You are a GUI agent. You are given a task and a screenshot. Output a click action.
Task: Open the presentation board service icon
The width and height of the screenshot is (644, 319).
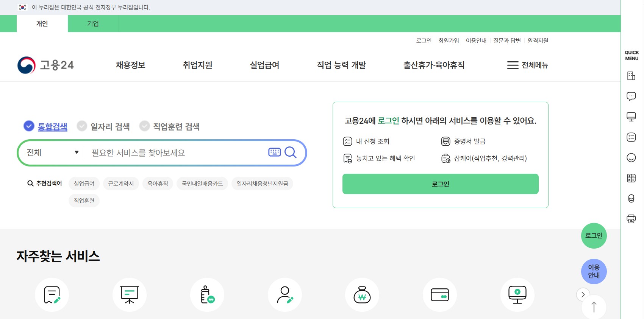tap(130, 295)
